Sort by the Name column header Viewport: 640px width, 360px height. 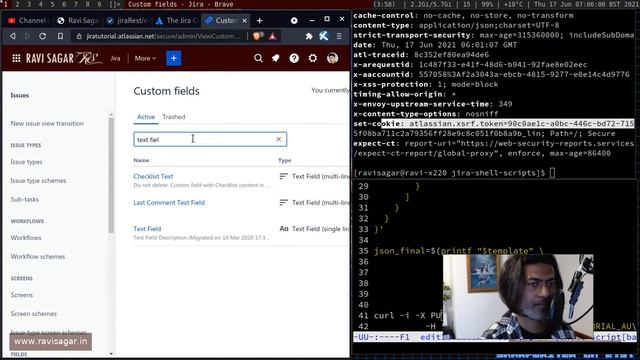coord(141,160)
